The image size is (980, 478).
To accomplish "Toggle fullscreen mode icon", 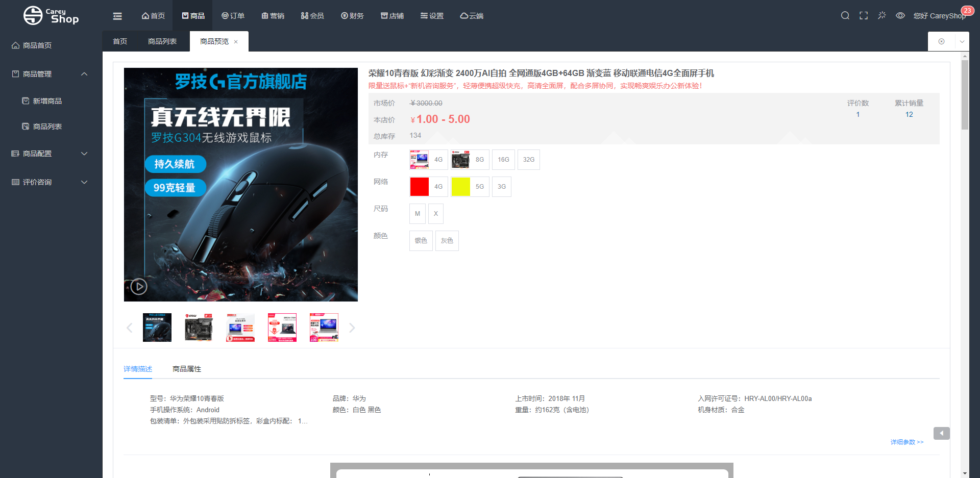I will pos(864,15).
